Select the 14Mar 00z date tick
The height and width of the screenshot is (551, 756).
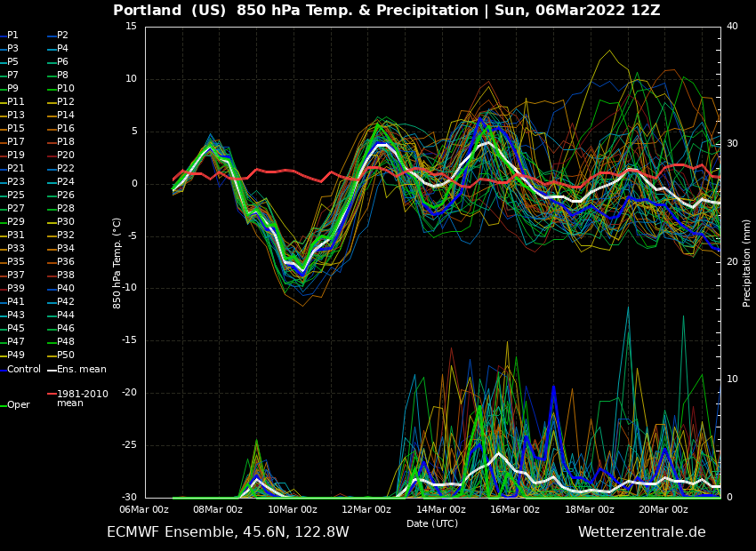(x=440, y=509)
